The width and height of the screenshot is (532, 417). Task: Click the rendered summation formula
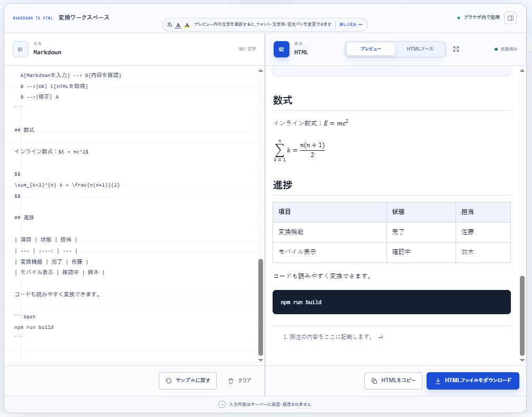(x=299, y=150)
